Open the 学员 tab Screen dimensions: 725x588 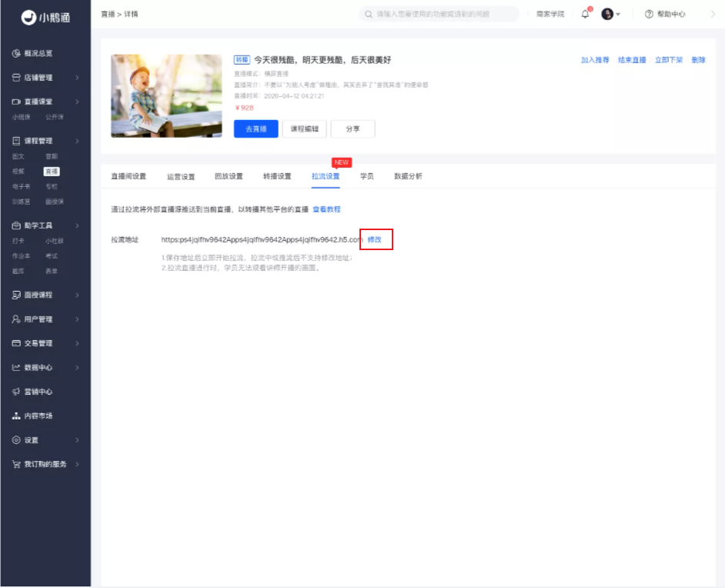[x=367, y=176]
